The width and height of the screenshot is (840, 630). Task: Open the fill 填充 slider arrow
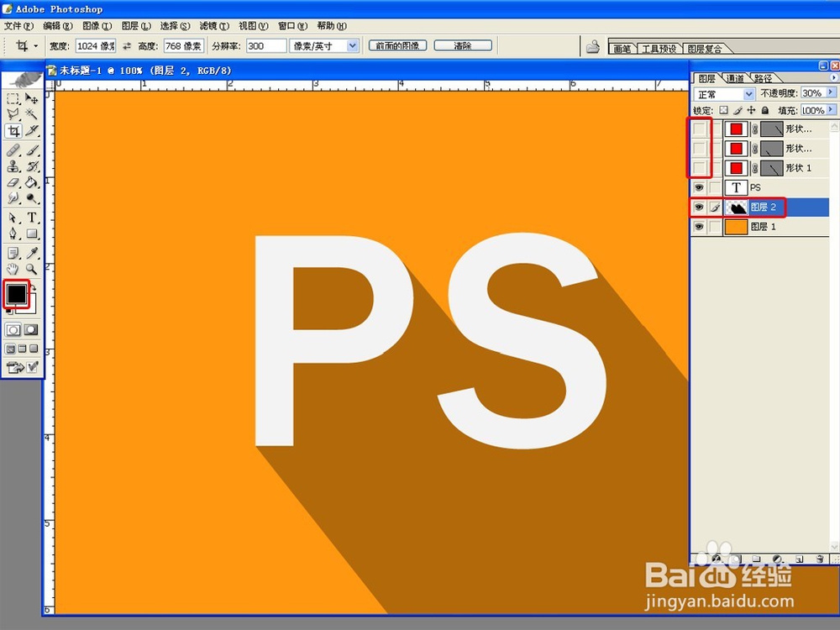pyautogui.click(x=831, y=110)
